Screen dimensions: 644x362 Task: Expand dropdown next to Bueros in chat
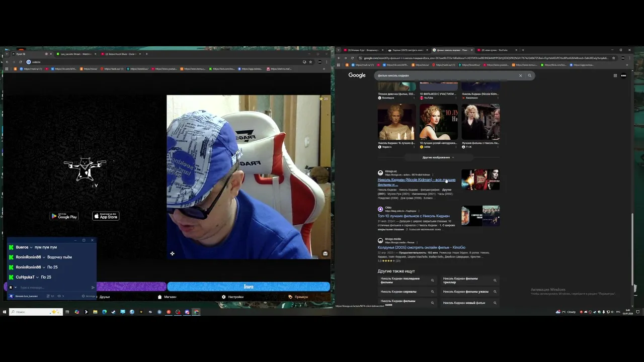click(x=31, y=247)
